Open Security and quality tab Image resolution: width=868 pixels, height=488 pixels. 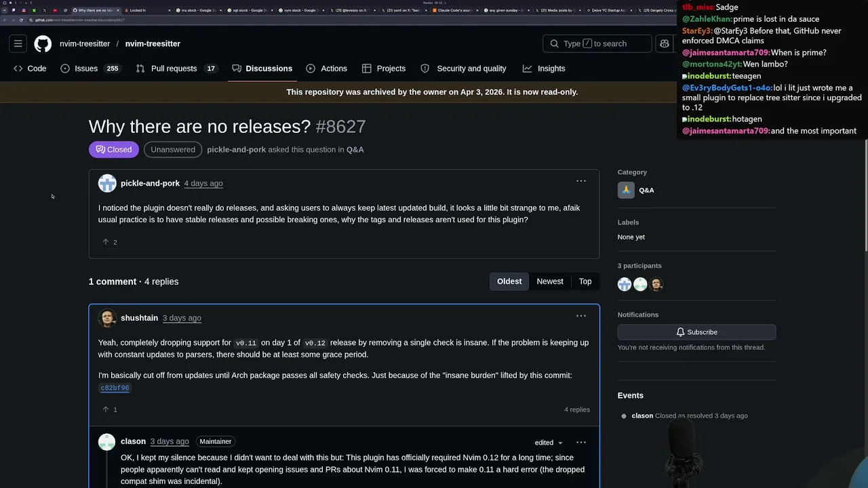(463, 68)
